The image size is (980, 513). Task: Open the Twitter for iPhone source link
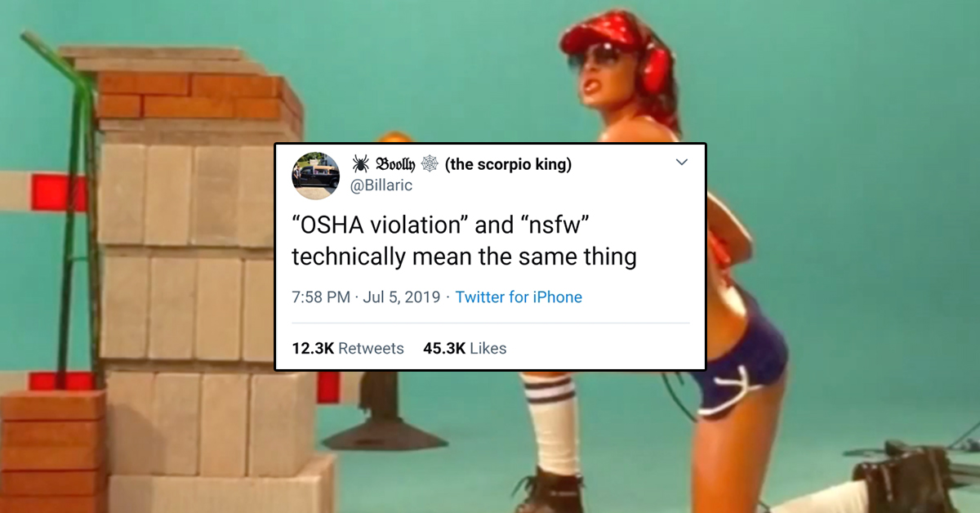pyautogui.click(x=519, y=297)
